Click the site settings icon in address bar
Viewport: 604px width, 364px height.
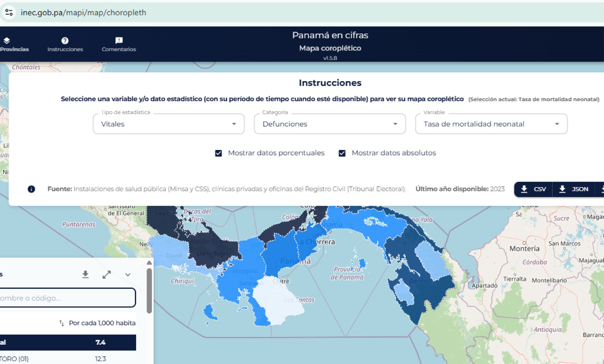tap(9, 12)
